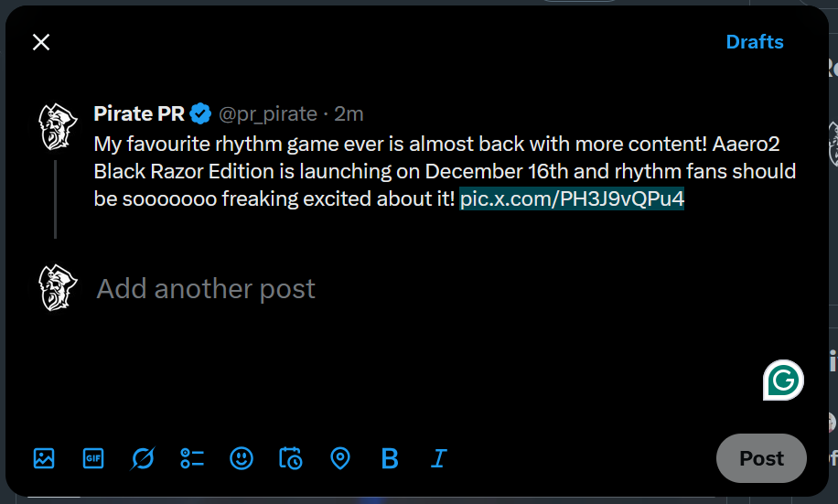Click the 2m post timestamp
The height and width of the screenshot is (504, 838).
click(x=349, y=114)
